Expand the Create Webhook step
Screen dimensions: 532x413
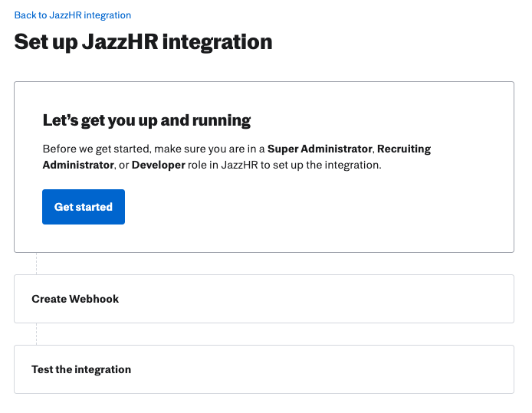click(x=264, y=299)
